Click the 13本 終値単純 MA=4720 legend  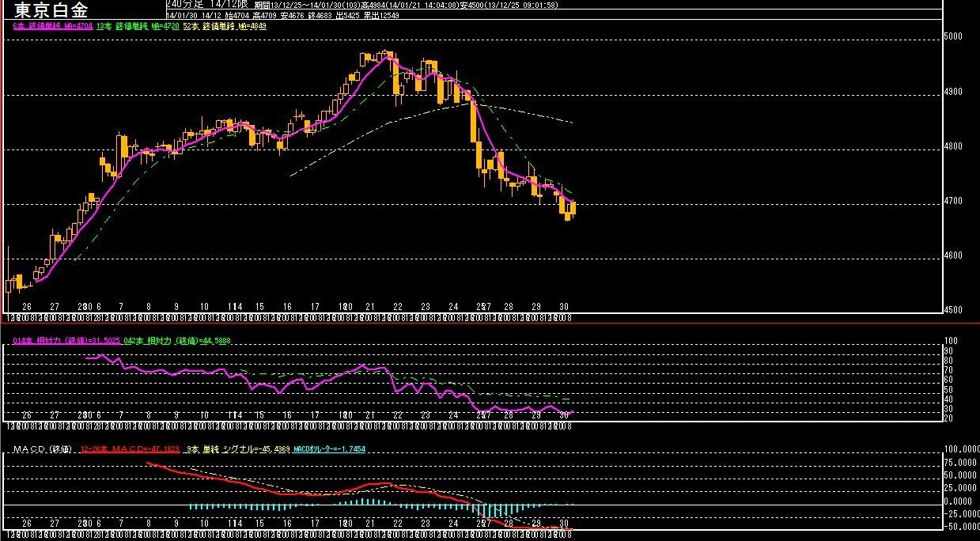[139, 26]
